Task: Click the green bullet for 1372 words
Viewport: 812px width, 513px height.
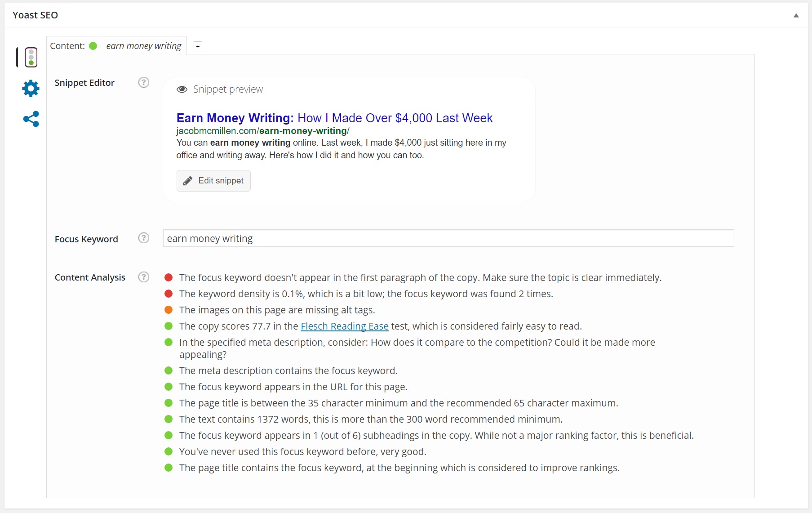Action: [169, 419]
